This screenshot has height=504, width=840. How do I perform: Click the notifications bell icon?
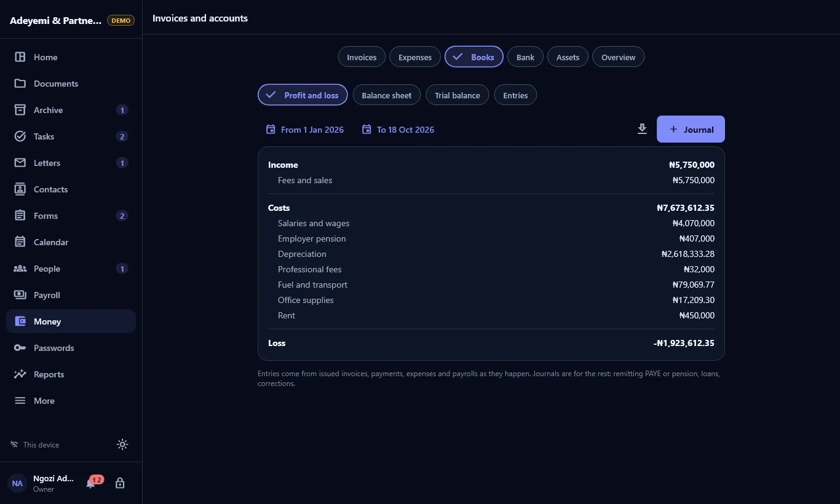(x=91, y=483)
